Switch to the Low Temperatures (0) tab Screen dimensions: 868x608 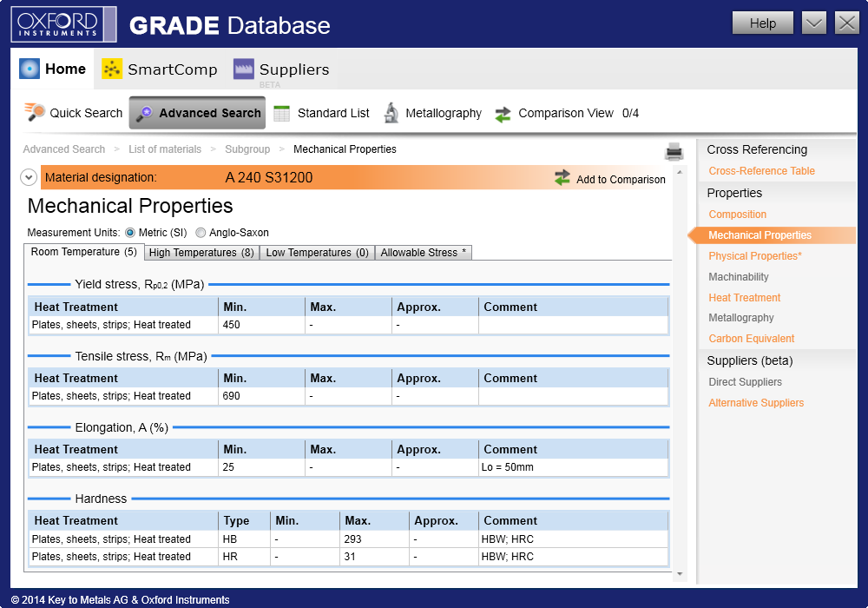tap(317, 253)
